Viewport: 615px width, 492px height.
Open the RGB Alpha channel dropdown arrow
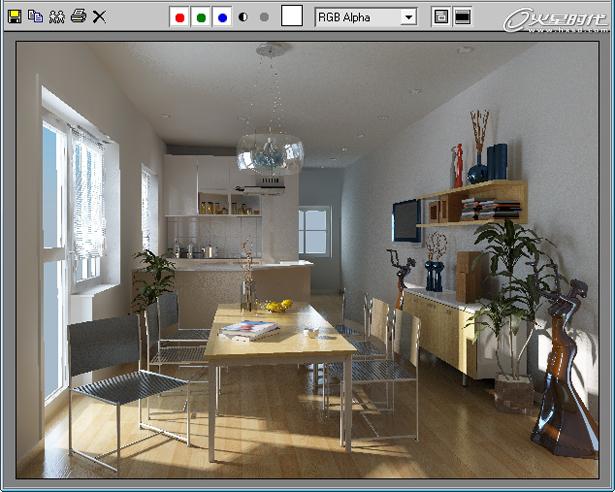407,17
